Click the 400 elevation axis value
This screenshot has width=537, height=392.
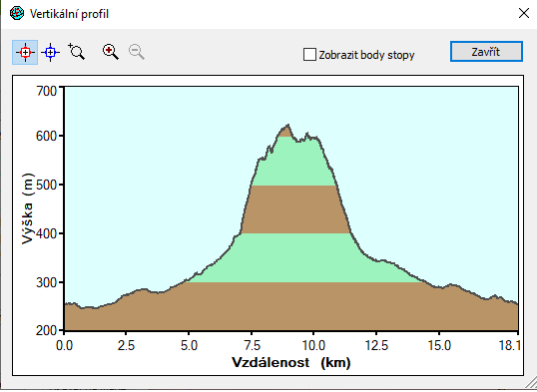(46, 233)
